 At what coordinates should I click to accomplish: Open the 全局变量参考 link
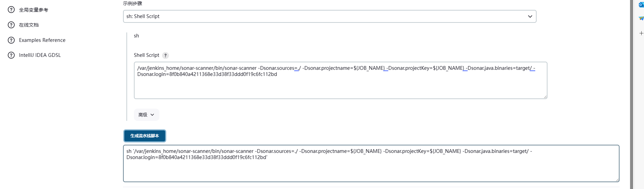tap(34, 10)
